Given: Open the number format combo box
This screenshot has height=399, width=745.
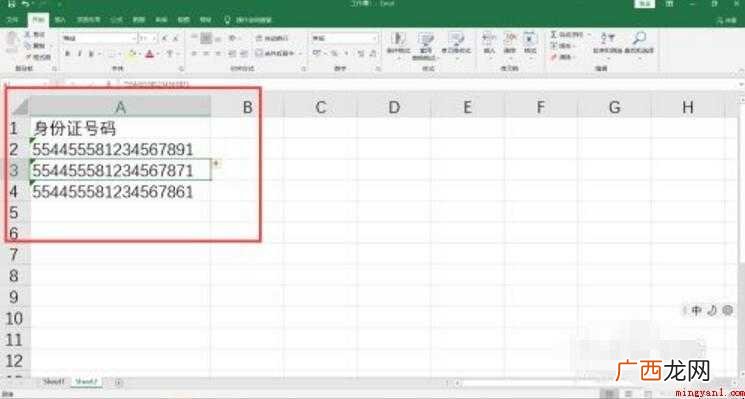Looking at the screenshot, I should [345, 38].
